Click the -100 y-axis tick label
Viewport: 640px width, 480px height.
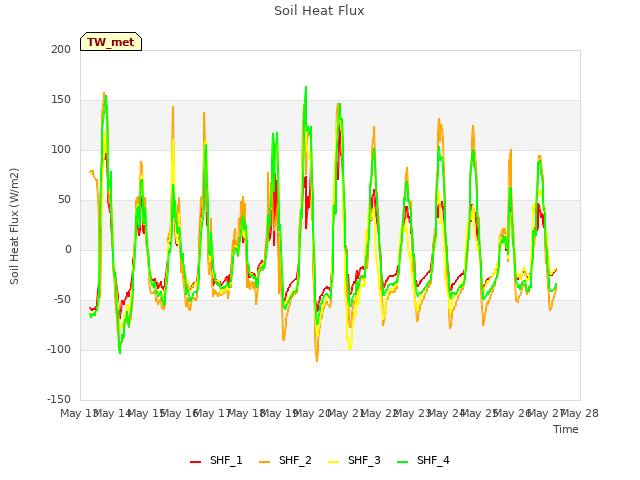[x=59, y=349]
